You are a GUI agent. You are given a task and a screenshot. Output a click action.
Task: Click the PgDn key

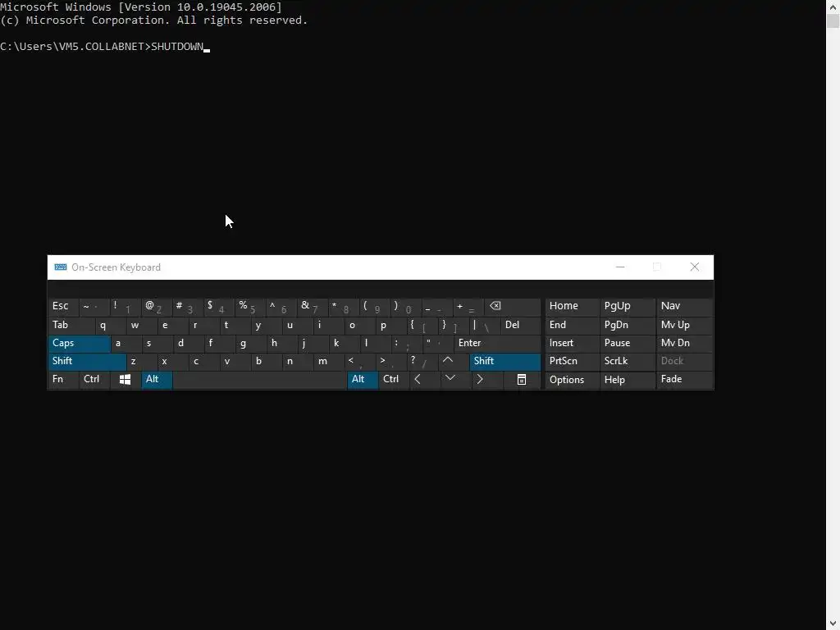point(628,325)
